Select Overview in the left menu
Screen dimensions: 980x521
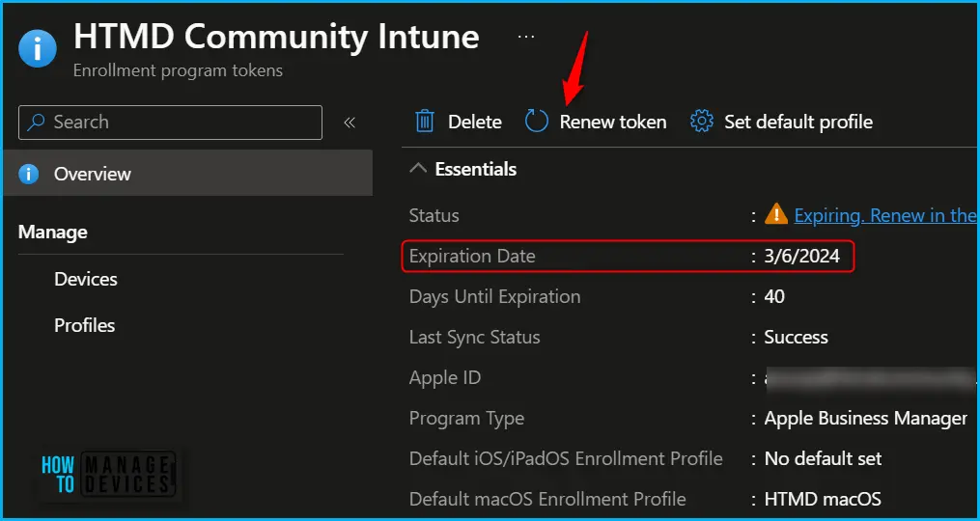187,173
